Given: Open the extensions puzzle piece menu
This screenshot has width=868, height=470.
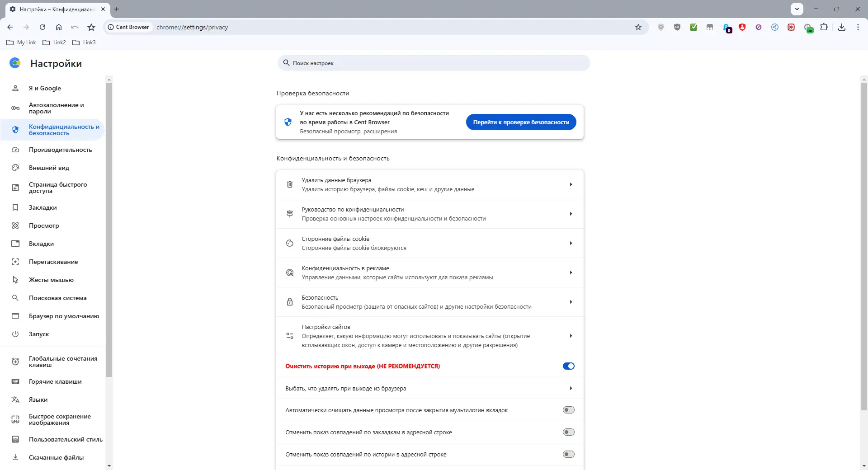Looking at the screenshot, I should point(824,27).
